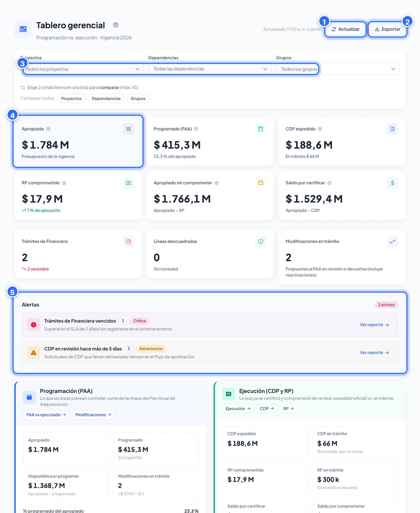
Task: Click the Crítica severity badge
Action: coord(140,321)
